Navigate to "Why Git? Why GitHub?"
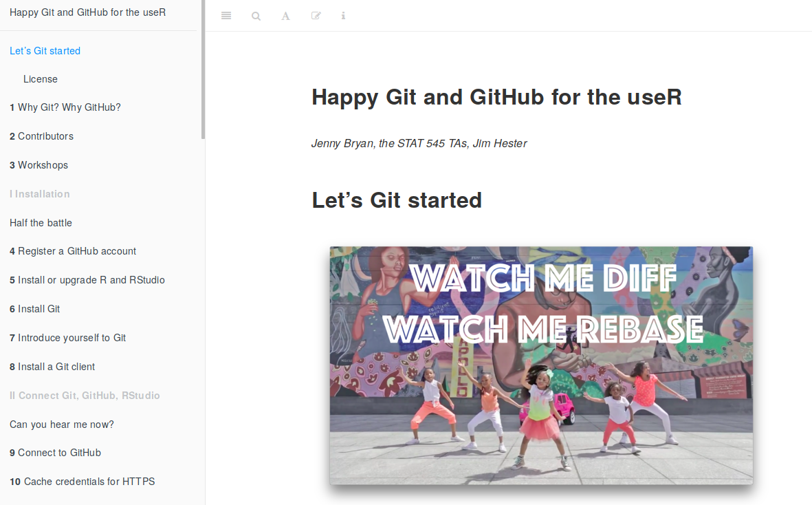Screen dimensions: 812x505 pos(65,107)
